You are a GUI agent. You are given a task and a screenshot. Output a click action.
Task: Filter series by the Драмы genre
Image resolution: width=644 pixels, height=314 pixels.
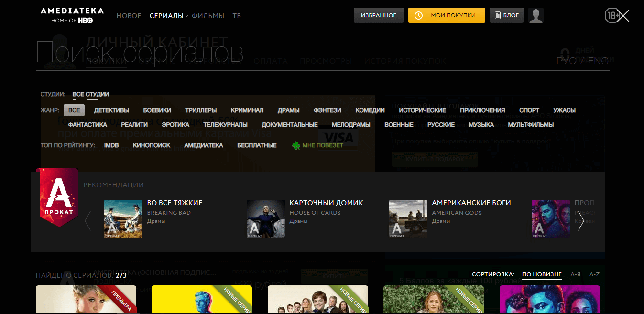click(x=288, y=110)
